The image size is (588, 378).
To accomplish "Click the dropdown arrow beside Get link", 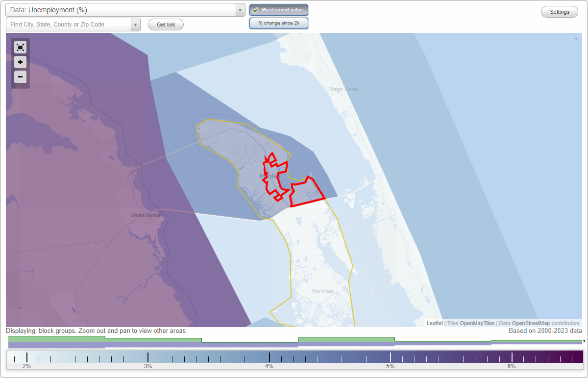I will pyautogui.click(x=136, y=24).
